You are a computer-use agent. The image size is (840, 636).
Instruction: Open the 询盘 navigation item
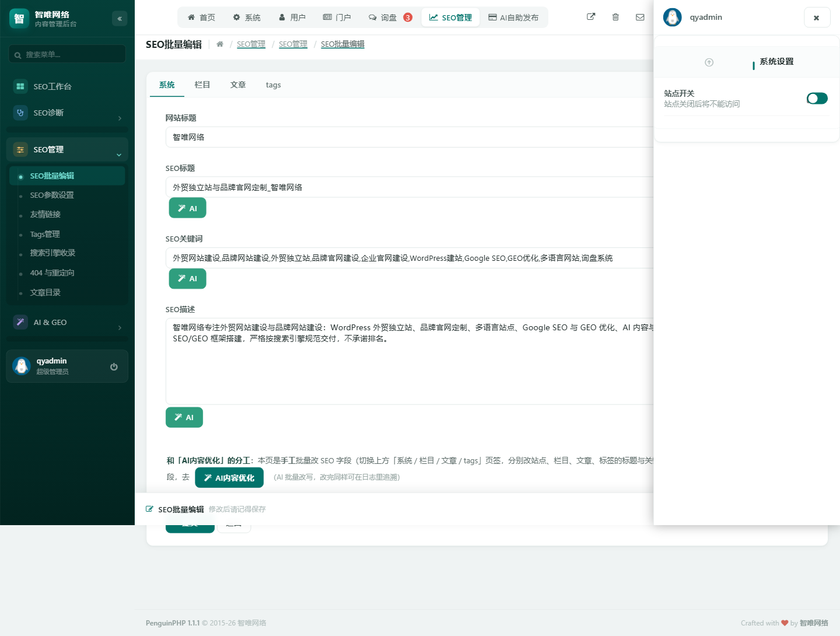click(390, 18)
